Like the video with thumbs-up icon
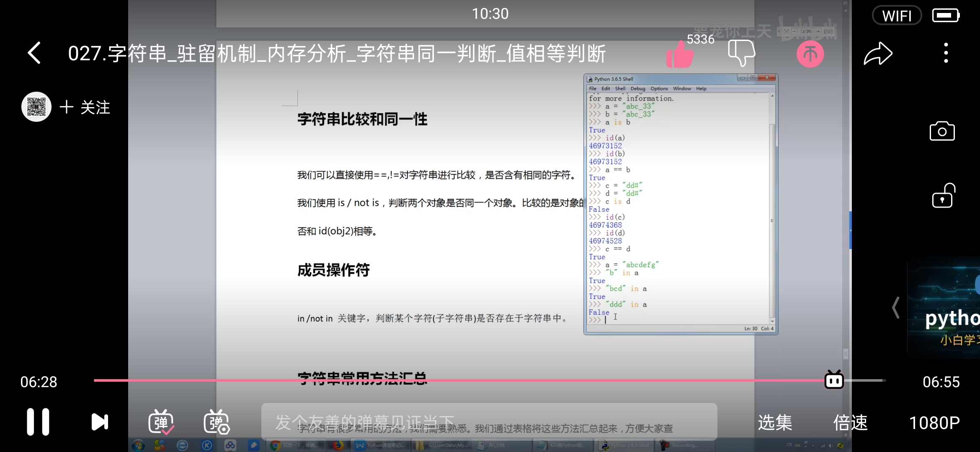This screenshot has width=980, height=452. coord(679,54)
